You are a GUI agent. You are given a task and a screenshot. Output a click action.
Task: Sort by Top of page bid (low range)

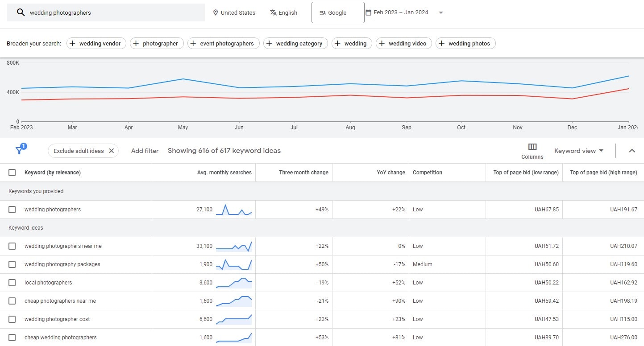point(526,173)
